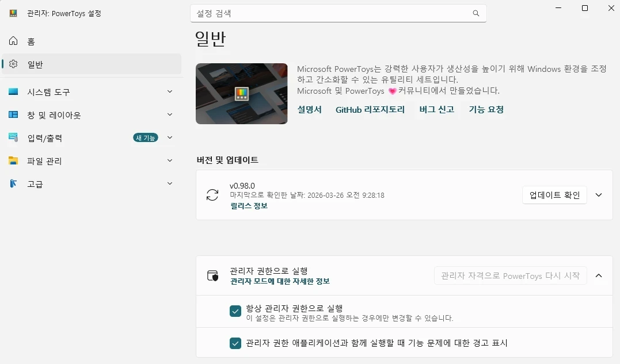Image resolution: width=620 pixels, height=364 pixels.
Task: Expand the 시스템 도구 chevron
Action: [x=170, y=91]
